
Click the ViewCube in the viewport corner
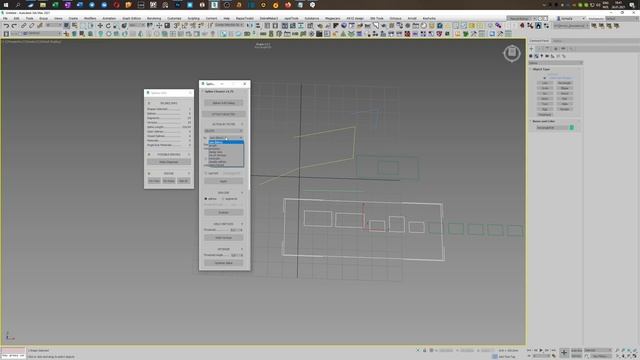[511, 53]
